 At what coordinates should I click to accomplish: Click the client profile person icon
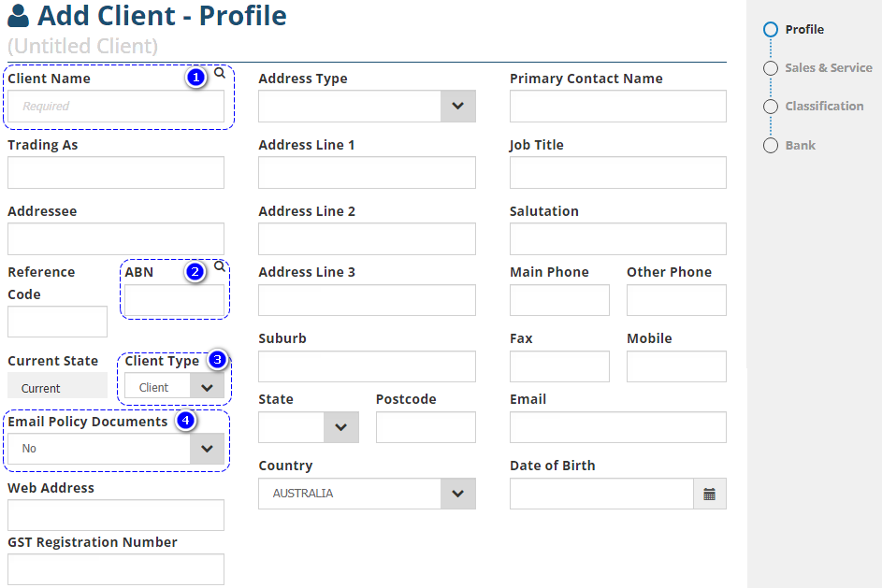[x=18, y=16]
